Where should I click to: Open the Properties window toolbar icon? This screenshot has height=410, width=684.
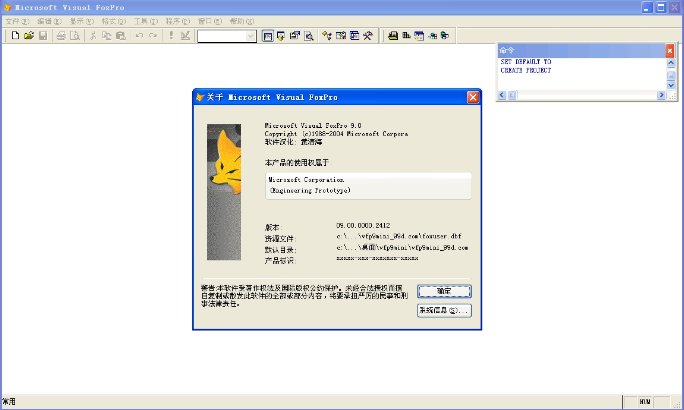pos(295,36)
